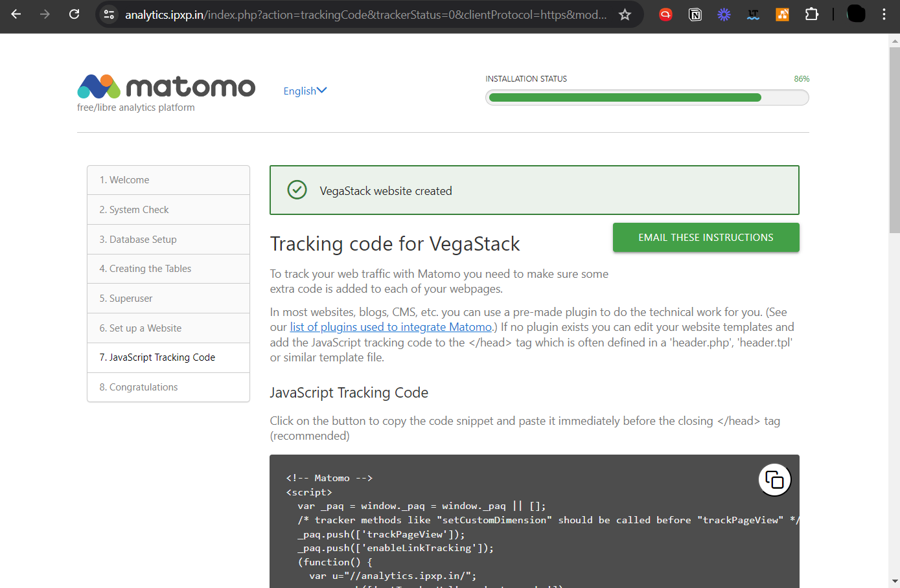Select step 2. System Check

tap(168, 210)
